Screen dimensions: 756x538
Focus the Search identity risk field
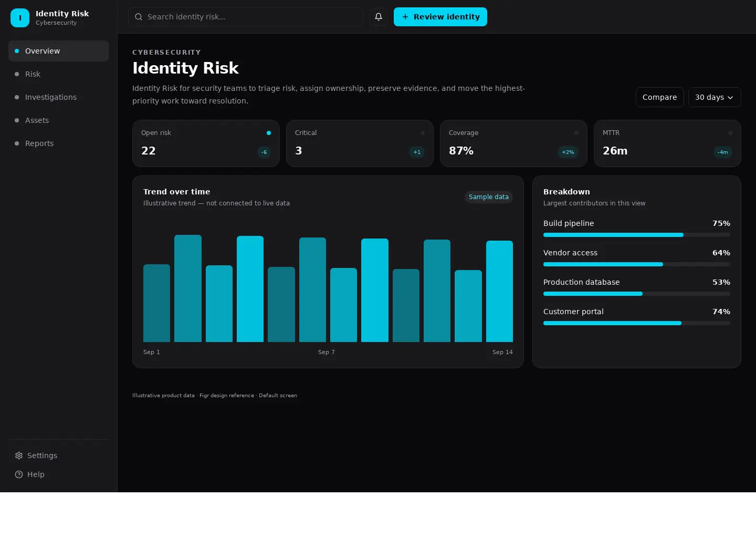pos(246,17)
